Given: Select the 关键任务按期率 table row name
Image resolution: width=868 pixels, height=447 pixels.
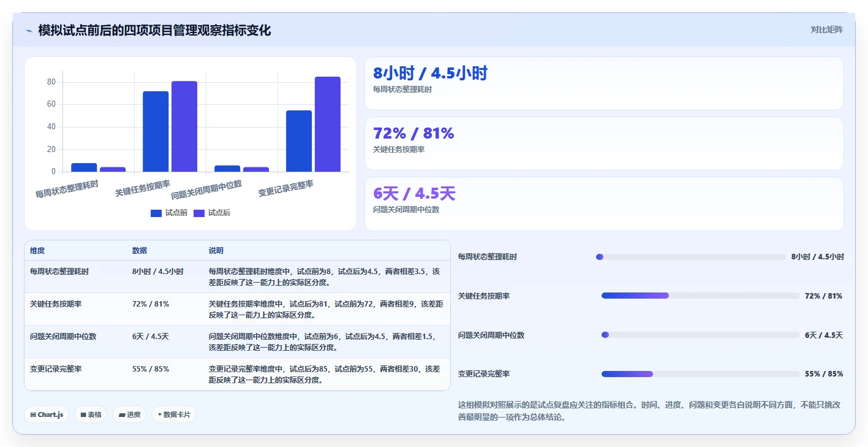Looking at the screenshot, I should 56,304.
